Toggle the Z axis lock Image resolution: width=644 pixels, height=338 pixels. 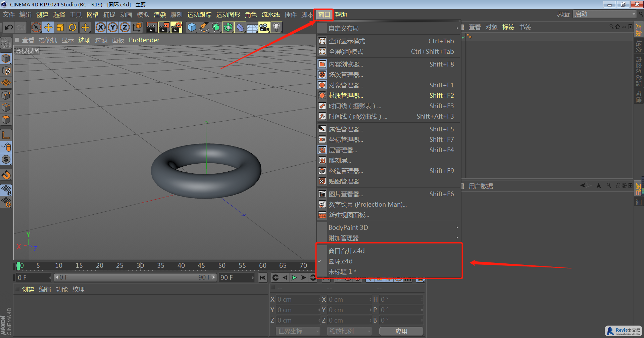pyautogui.click(x=125, y=27)
